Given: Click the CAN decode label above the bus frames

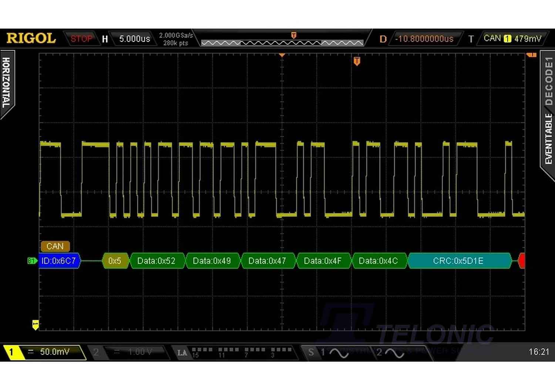Looking at the screenshot, I should pyautogui.click(x=55, y=246).
